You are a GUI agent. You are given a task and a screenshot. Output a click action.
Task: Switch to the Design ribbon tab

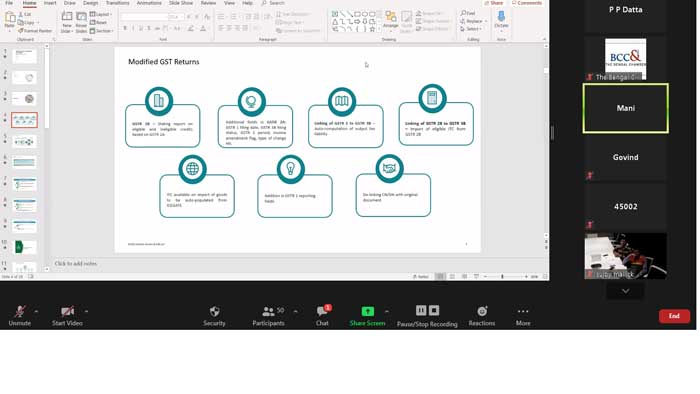[x=90, y=3]
